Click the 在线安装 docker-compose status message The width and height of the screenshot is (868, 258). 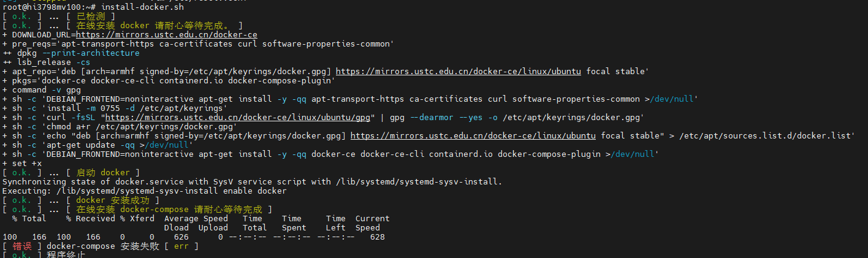[x=164, y=210]
